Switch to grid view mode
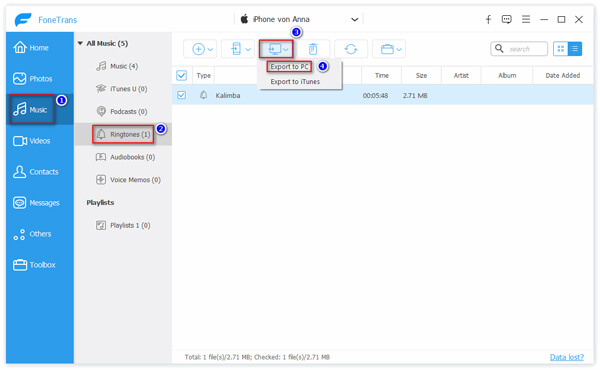The width and height of the screenshot is (600, 370). tap(561, 49)
